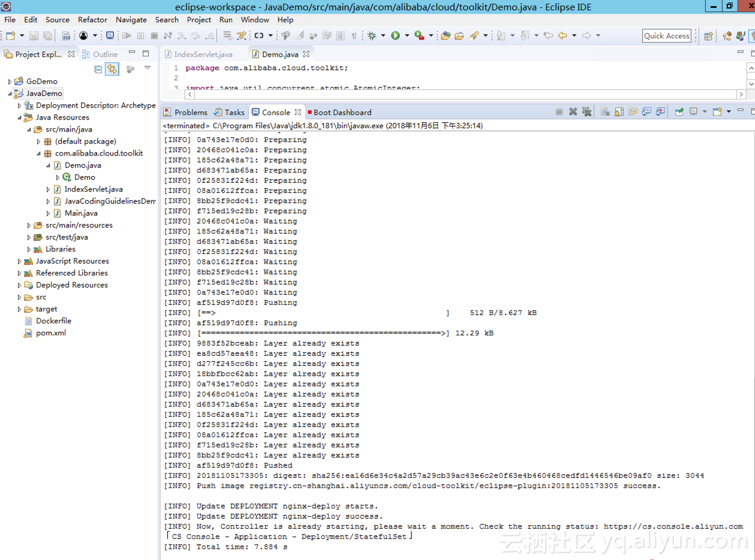
Task: Expand the GoDemo project
Action: [x=10, y=81]
